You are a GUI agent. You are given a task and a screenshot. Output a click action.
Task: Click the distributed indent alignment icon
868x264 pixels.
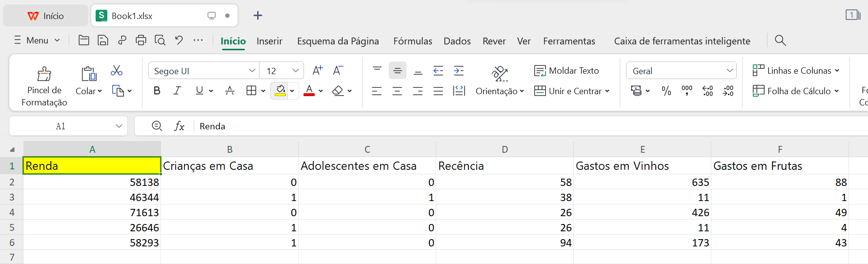click(459, 91)
